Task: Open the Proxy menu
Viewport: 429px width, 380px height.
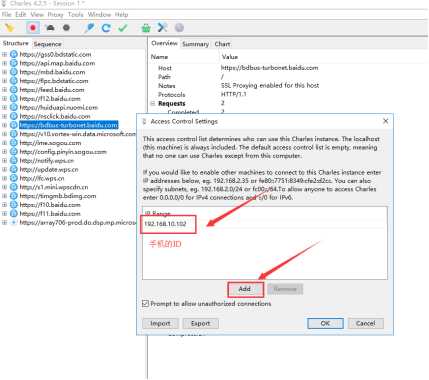Action: pos(55,14)
